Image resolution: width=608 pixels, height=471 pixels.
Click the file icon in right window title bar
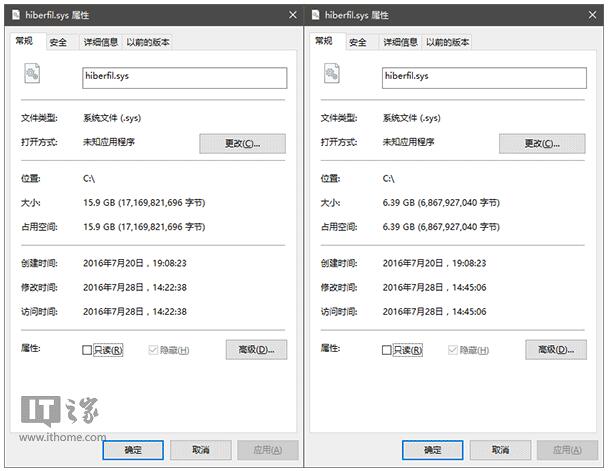pyautogui.click(x=315, y=15)
